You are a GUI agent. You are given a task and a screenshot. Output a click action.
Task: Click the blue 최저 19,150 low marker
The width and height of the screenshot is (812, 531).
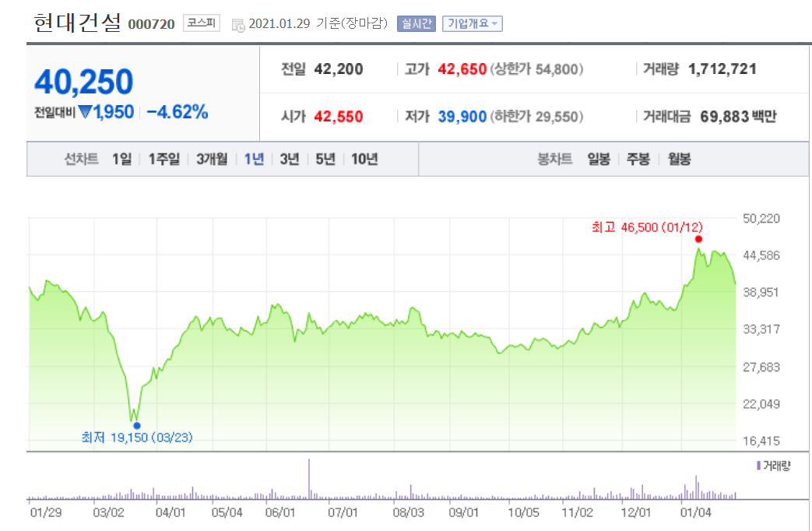(x=137, y=426)
